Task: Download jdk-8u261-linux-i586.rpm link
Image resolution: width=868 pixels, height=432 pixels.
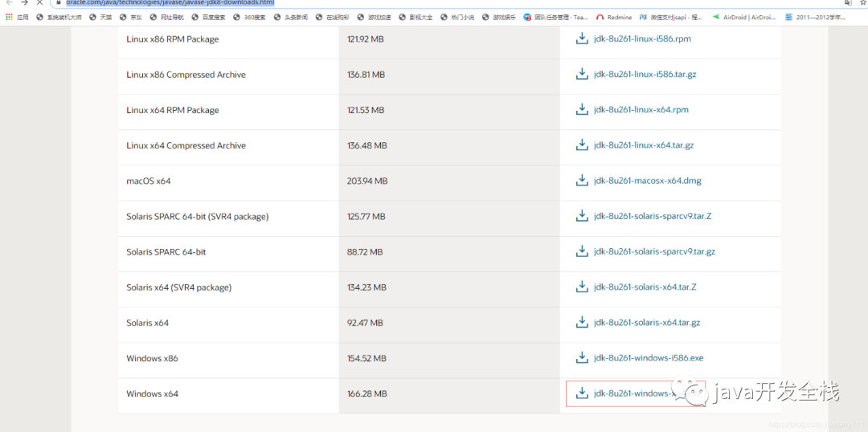Action: tap(642, 39)
